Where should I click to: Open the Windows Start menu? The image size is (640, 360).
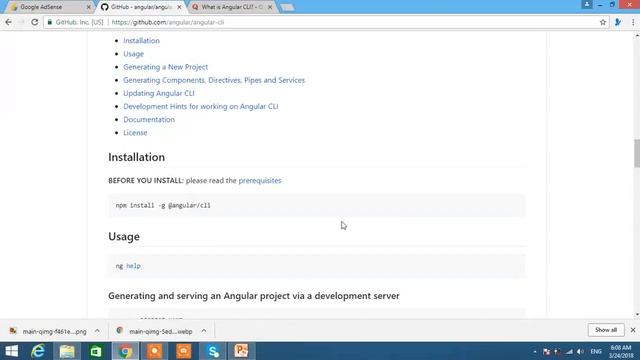tap(11, 351)
